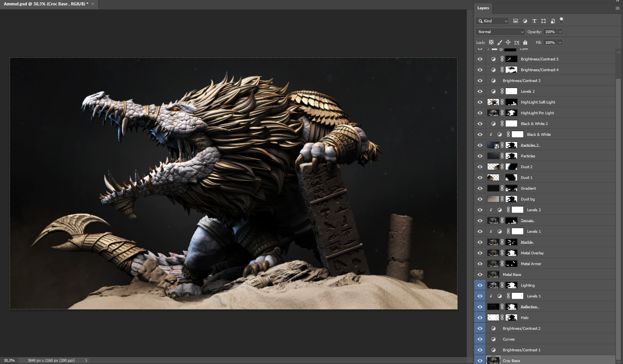Click the lock all padlock icon
The image size is (623, 364).
pos(525,42)
